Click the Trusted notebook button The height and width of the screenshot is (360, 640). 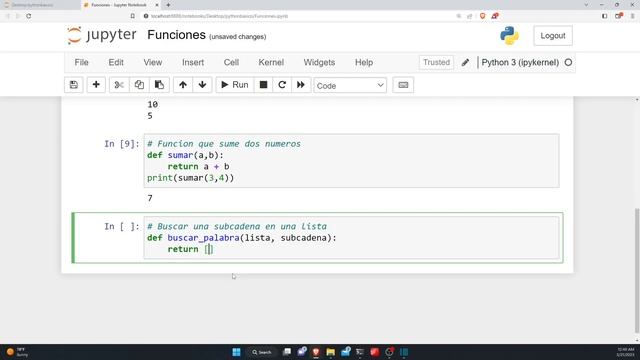pyautogui.click(x=436, y=62)
